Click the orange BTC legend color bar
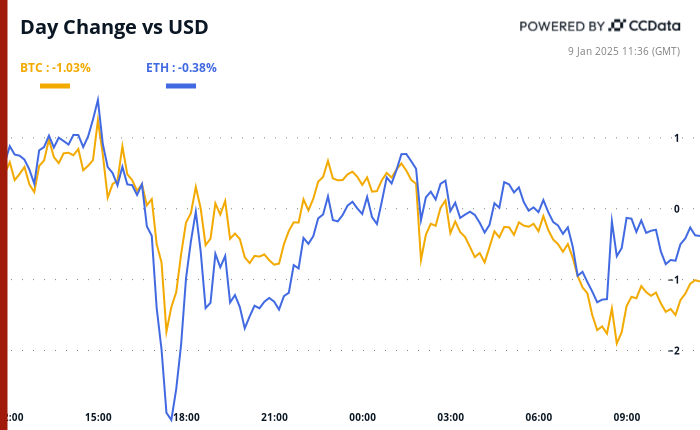Viewport: 700px width, 430px height. point(55,86)
